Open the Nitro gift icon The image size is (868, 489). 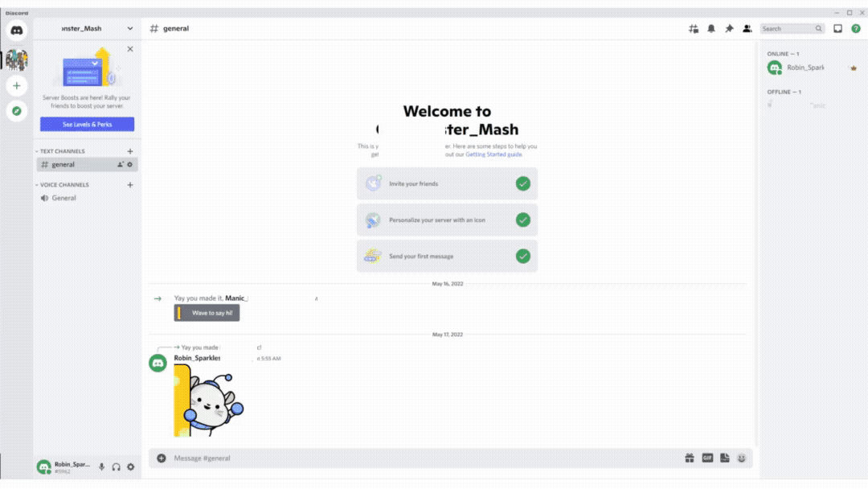click(x=690, y=458)
